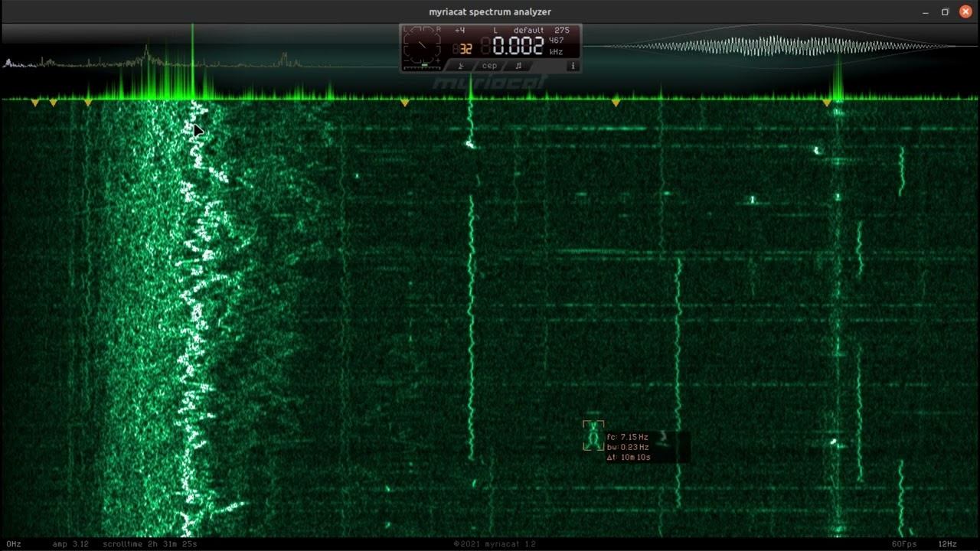
Task: Click the yellow marker below the control panel
Action: click(405, 103)
